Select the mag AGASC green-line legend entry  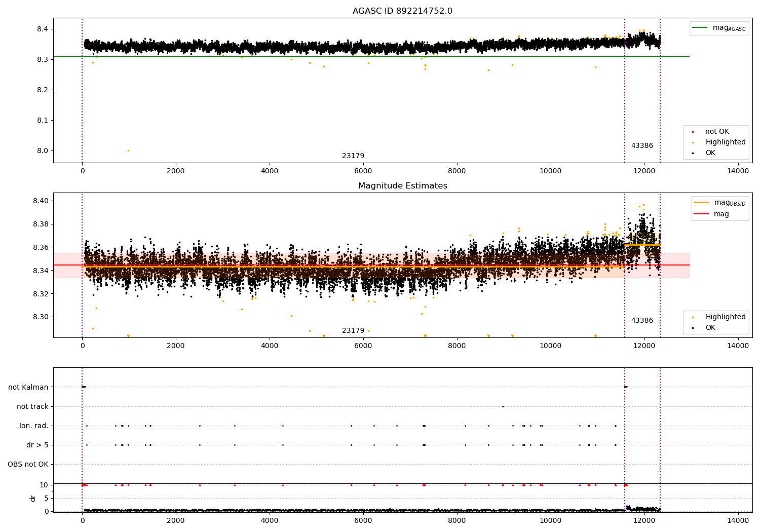[719, 28]
